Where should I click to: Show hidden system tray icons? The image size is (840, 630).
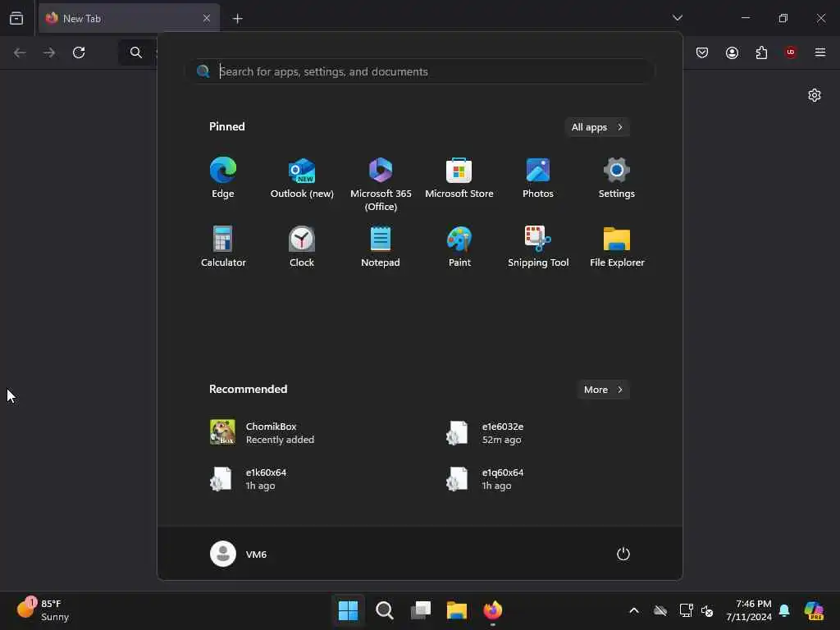coord(634,610)
